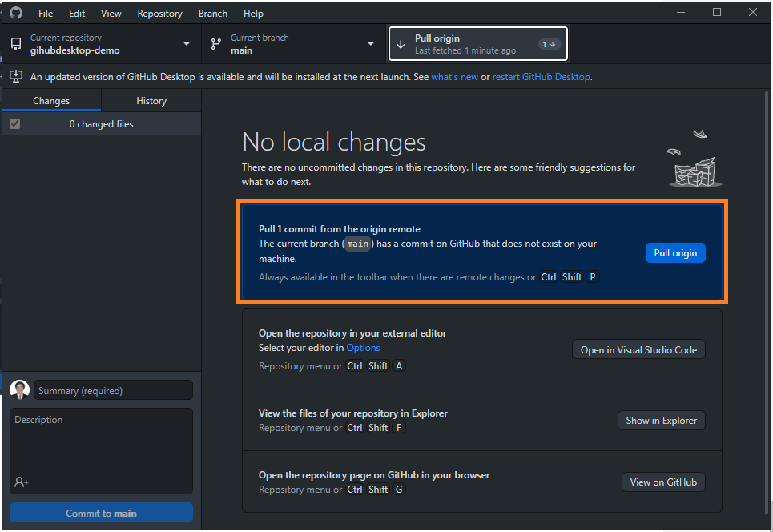This screenshot has width=773, height=532.
Task: Click the update available download icon
Action: 16,76
